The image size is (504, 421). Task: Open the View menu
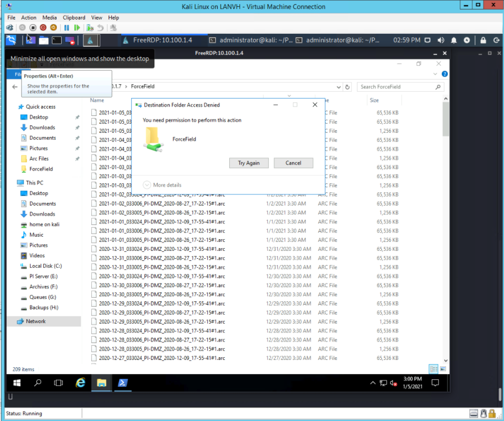[96, 18]
